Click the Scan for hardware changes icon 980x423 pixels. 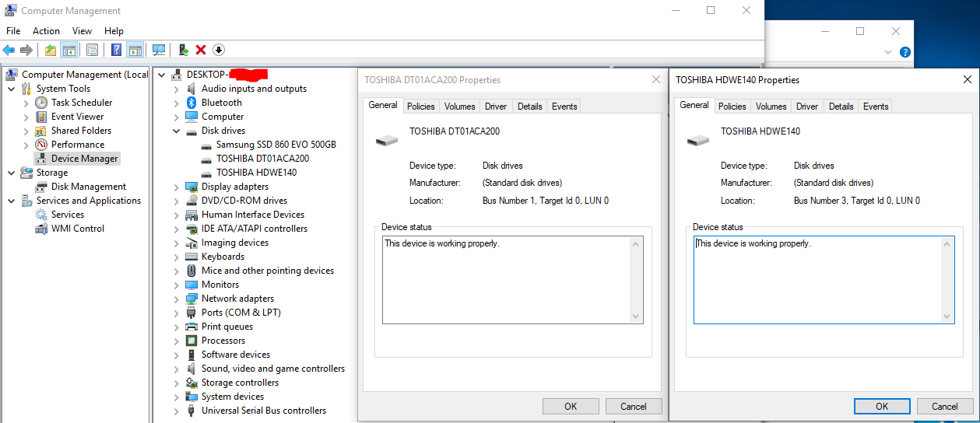[159, 50]
